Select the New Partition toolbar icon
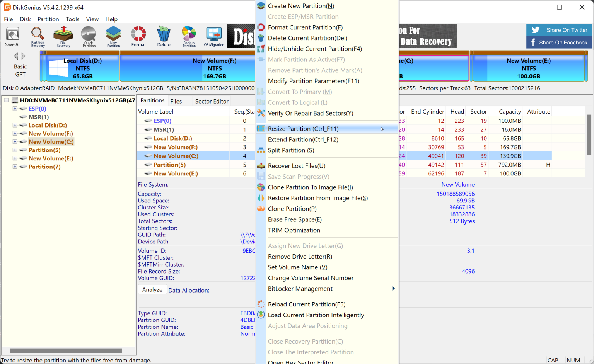This screenshot has width=594, height=364. [x=113, y=36]
